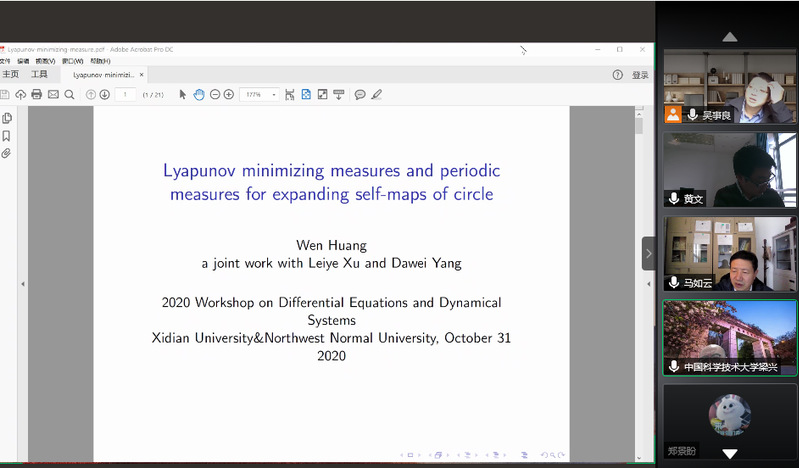This screenshot has height=468, width=799.
Task: Open the 177% zoom level dropdown
Action: (274, 95)
